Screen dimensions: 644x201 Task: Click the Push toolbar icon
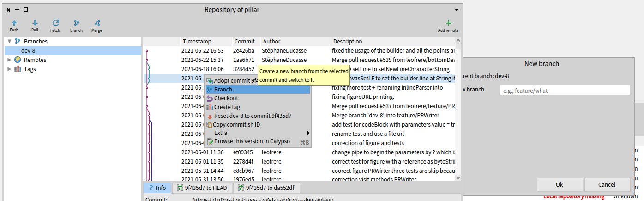(14, 23)
